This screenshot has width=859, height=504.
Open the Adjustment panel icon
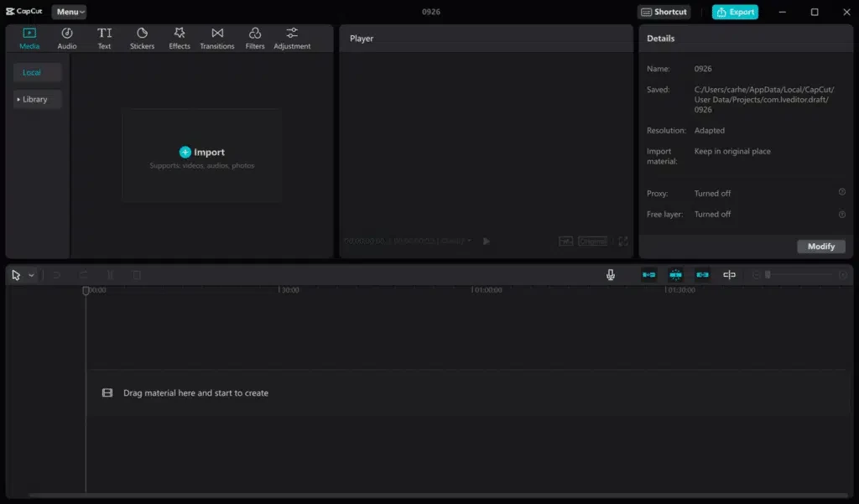(x=292, y=38)
